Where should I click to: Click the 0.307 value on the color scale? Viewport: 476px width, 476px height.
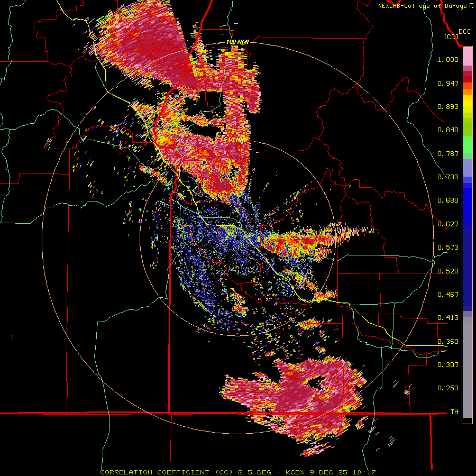pyautogui.click(x=448, y=364)
